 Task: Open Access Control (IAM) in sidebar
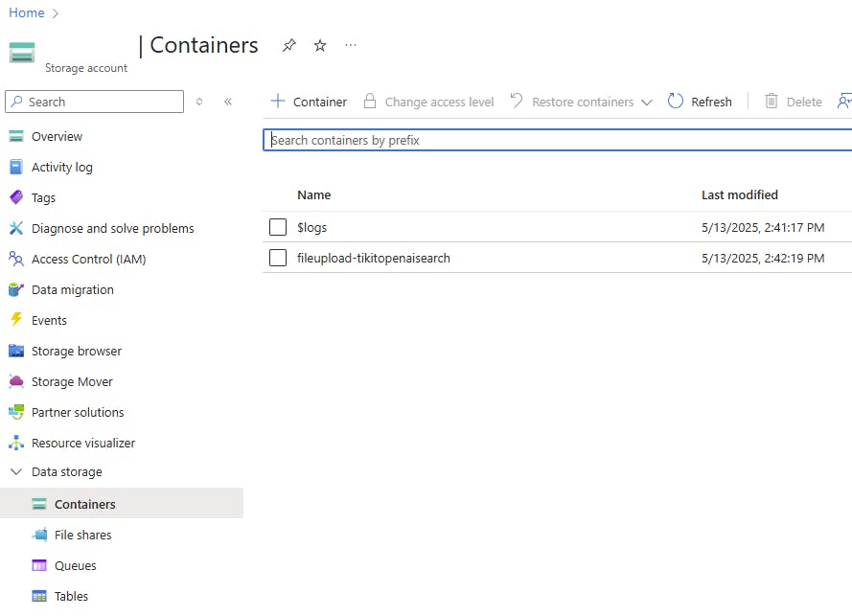[88, 259]
